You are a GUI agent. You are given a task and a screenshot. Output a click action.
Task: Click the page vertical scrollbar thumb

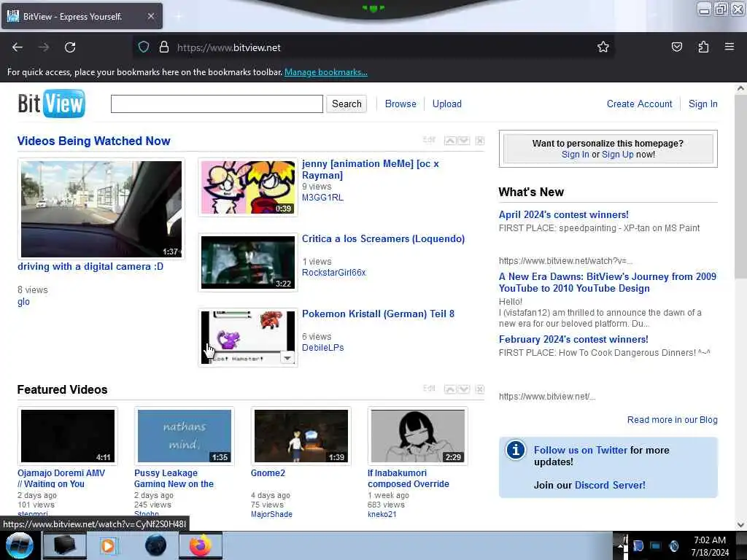(740, 187)
